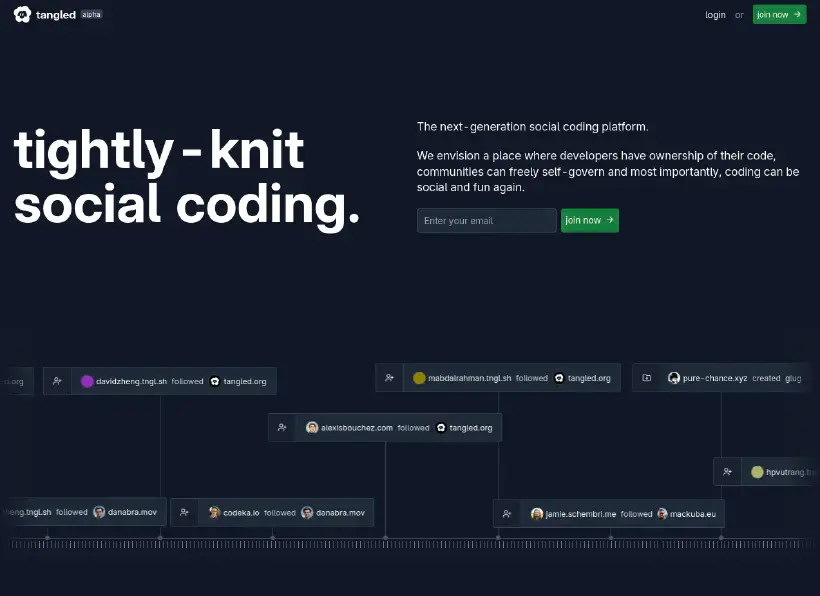Viewport: 820px width, 596px height.
Task: Open mackuba.eu profile link
Action: 693,514
